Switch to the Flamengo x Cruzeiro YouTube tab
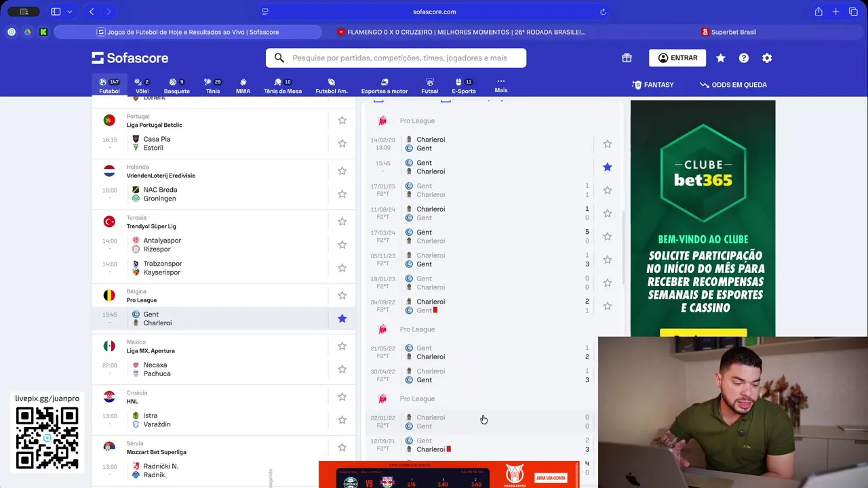The height and width of the screenshot is (488, 868). click(x=461, y=32)
